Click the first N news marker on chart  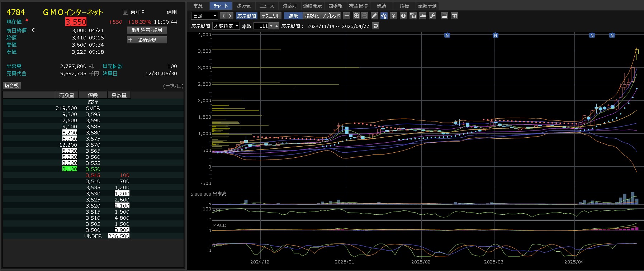[x=447, y=35]
